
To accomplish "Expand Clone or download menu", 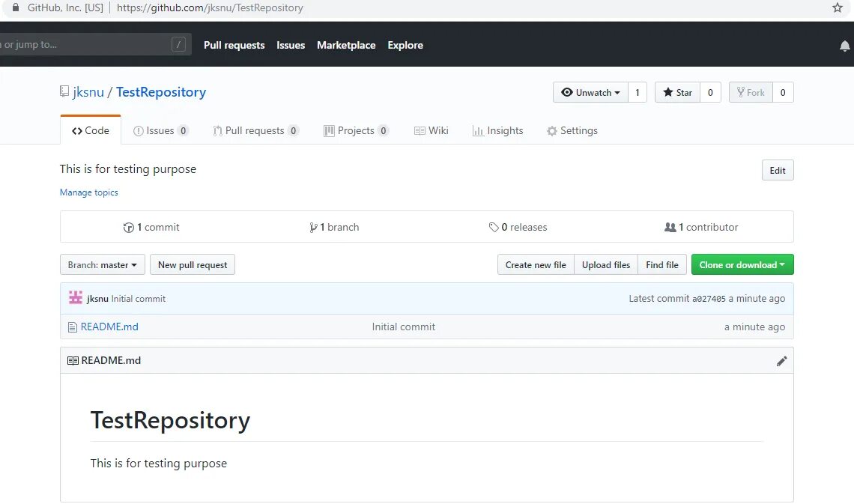I will pos(742,265).
